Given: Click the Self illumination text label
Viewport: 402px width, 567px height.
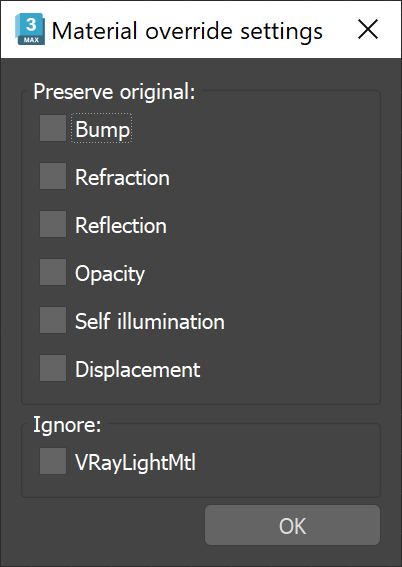Looking at the screenshot, I should (x=150, y=321).
